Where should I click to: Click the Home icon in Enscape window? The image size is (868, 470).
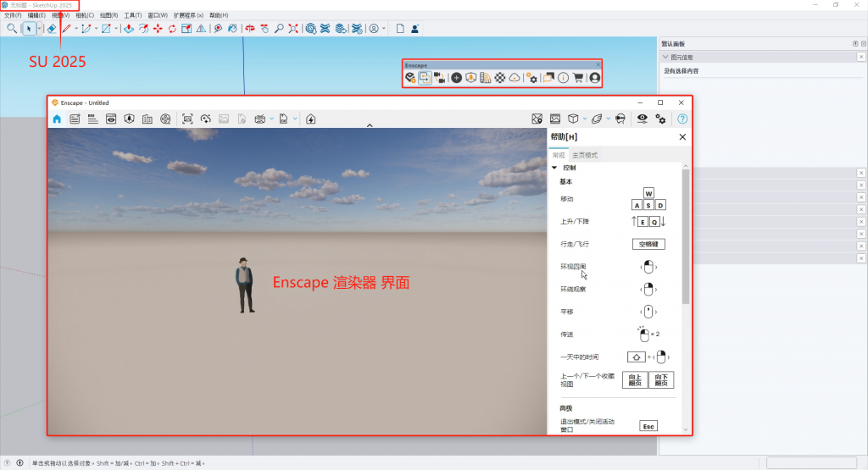[x=57, y=119]
